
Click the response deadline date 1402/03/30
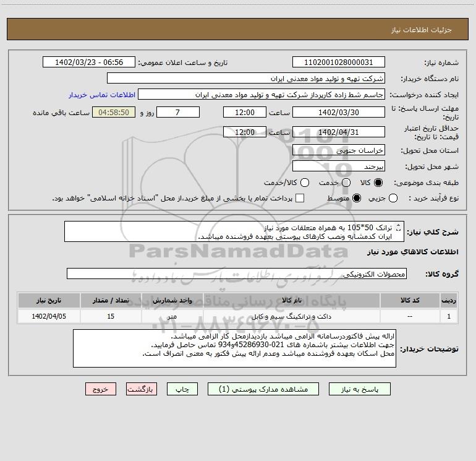click(339, 112)
